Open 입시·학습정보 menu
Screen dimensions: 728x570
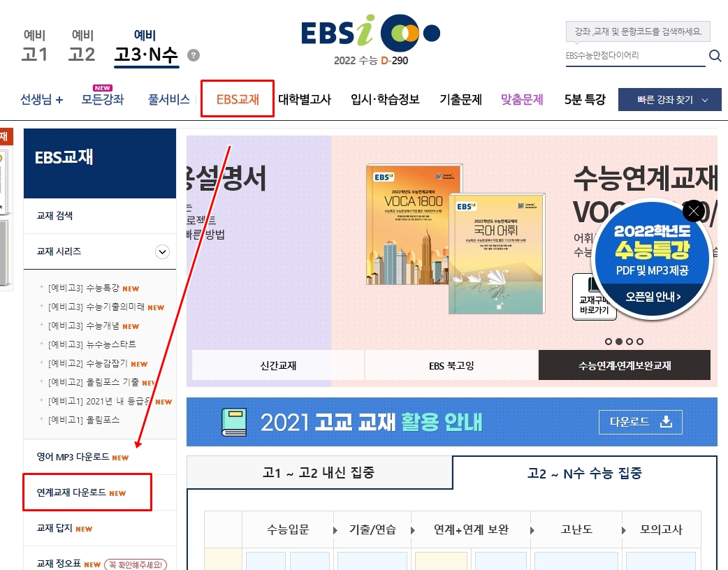click(x=386, y=99)
